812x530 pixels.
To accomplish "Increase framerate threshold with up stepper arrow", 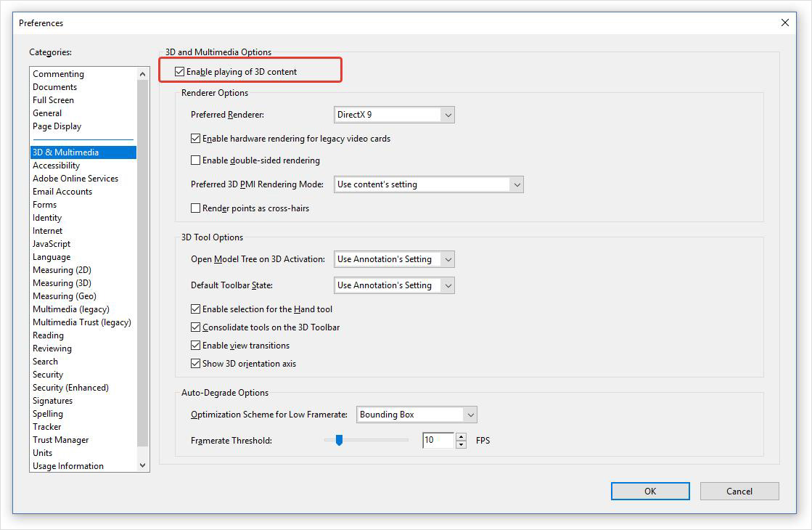I will point(461,436).
